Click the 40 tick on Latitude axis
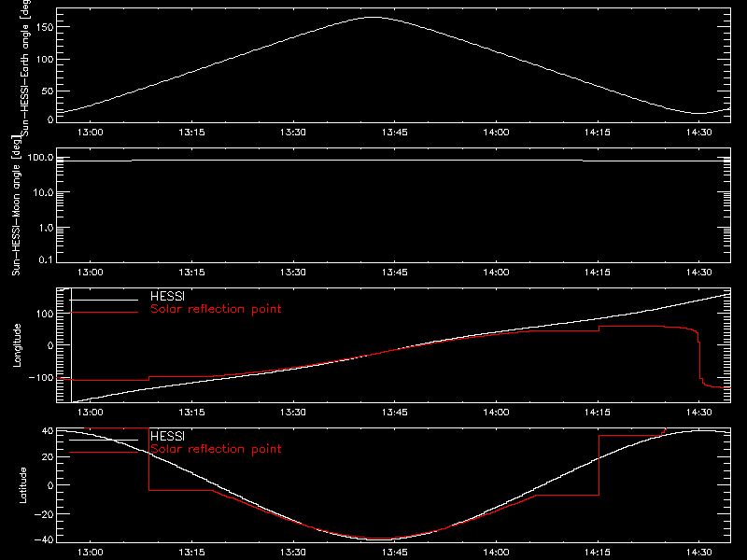The width and height of the screenshot is (747, 560). tap(48, 431)
